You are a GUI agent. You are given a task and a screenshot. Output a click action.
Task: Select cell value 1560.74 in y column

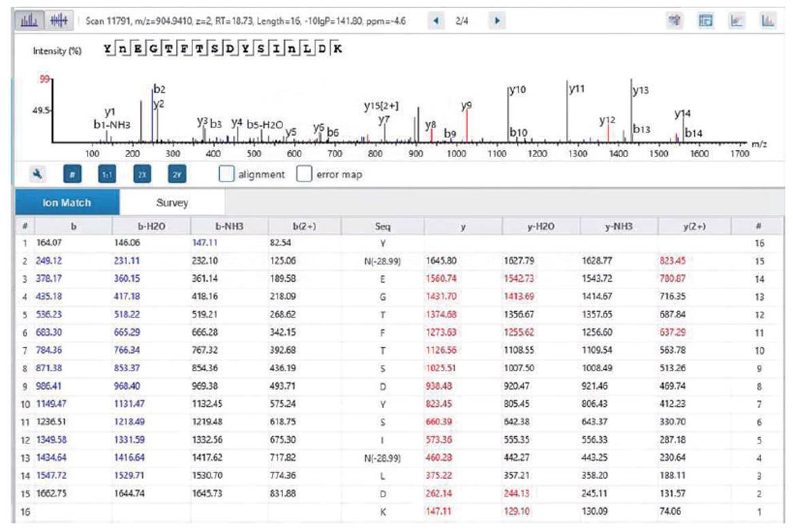click(441, 278)
